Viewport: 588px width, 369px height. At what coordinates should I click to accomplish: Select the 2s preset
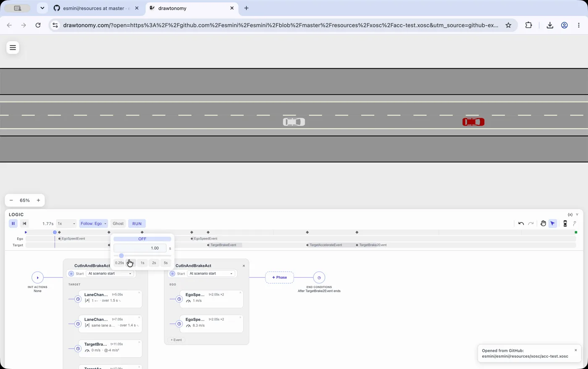click(x=154, y=263)
